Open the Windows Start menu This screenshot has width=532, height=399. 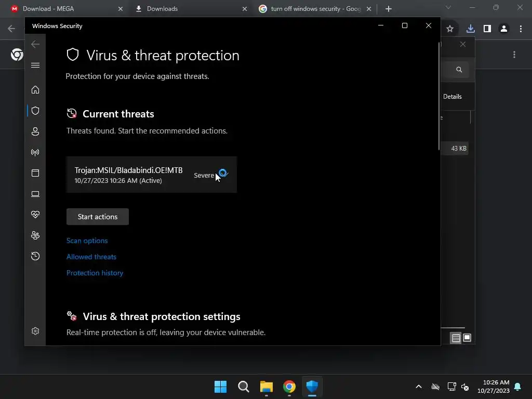[x=220, y=387]
